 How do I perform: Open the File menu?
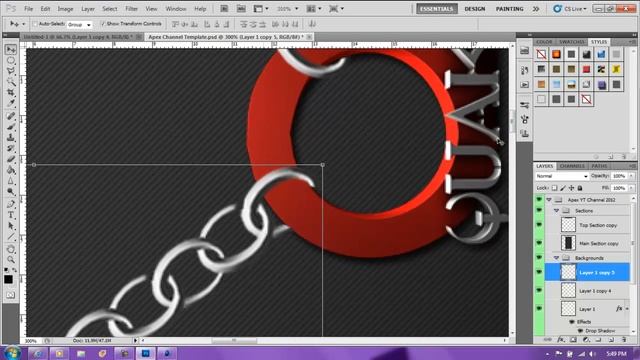tap(28, 9)
